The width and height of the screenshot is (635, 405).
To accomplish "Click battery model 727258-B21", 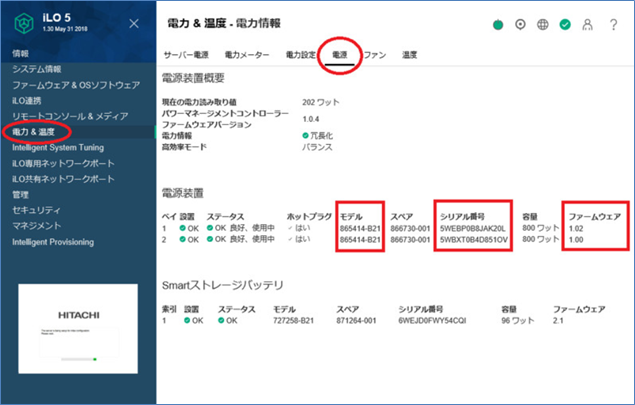I will point(293,321).
